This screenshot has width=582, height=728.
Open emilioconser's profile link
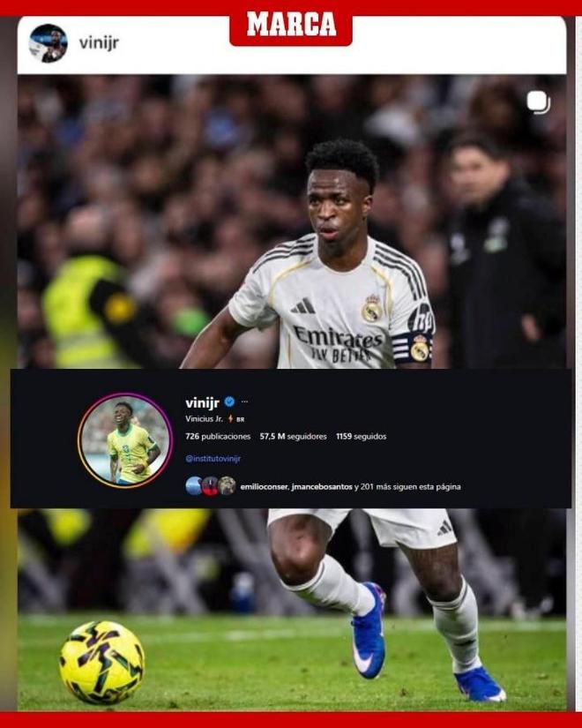pyautogui.click(x=264, y=487)
